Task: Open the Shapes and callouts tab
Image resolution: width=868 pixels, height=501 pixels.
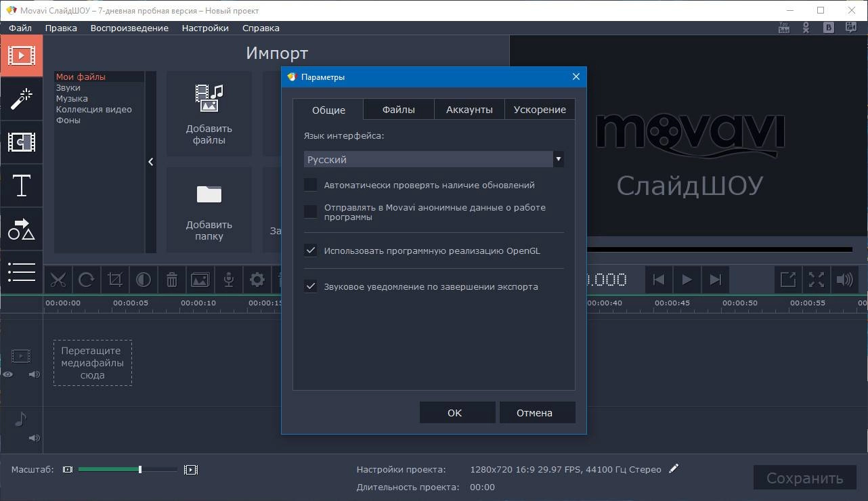Action: pos(21,229)
